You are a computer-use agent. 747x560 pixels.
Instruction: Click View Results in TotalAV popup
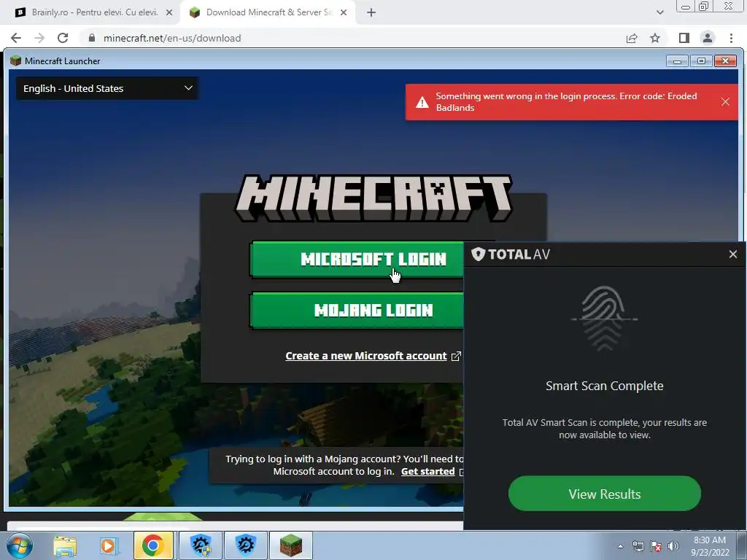[x=605, y=494]
